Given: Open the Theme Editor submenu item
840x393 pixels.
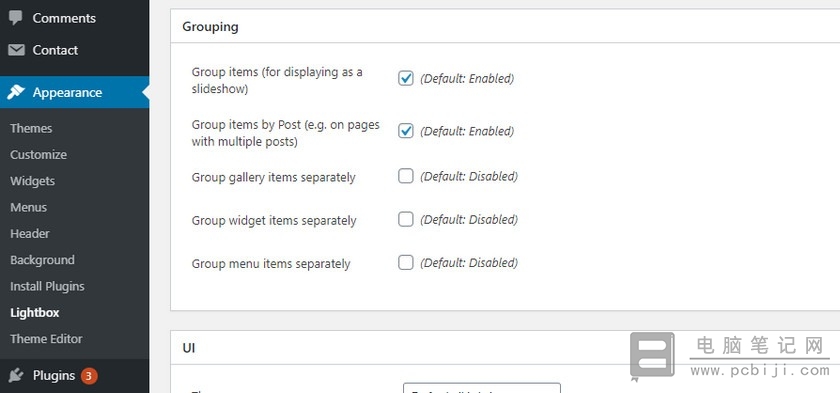Looking at the screenshot, I should [46, 339].
